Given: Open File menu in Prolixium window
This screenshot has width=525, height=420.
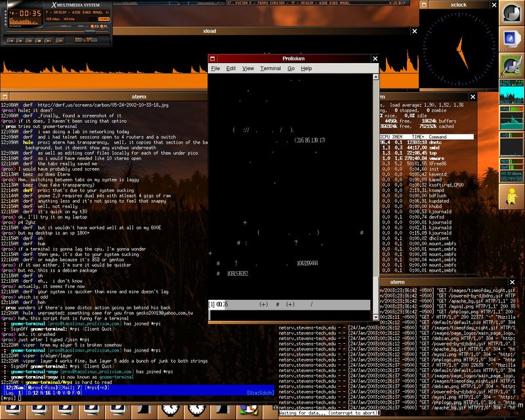Looking at the screenshot, I should click(215, 68).
